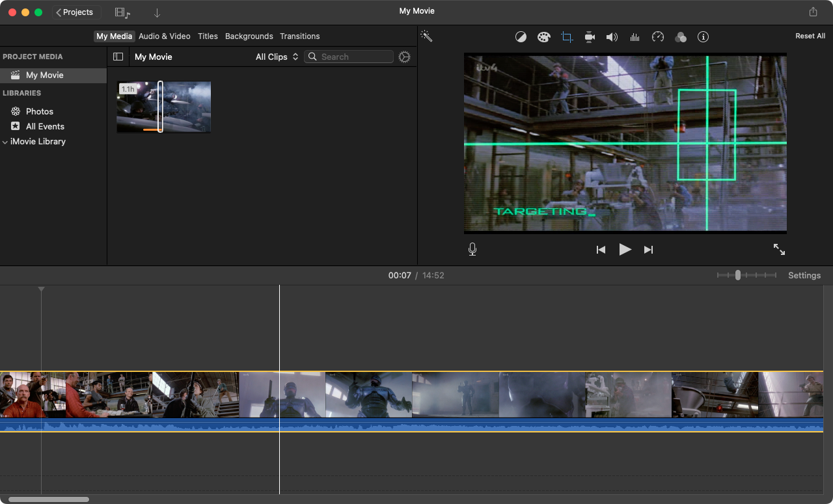Record voiceover with microphone button
This screenshot has width=833, height=504.
click(472, 249)
